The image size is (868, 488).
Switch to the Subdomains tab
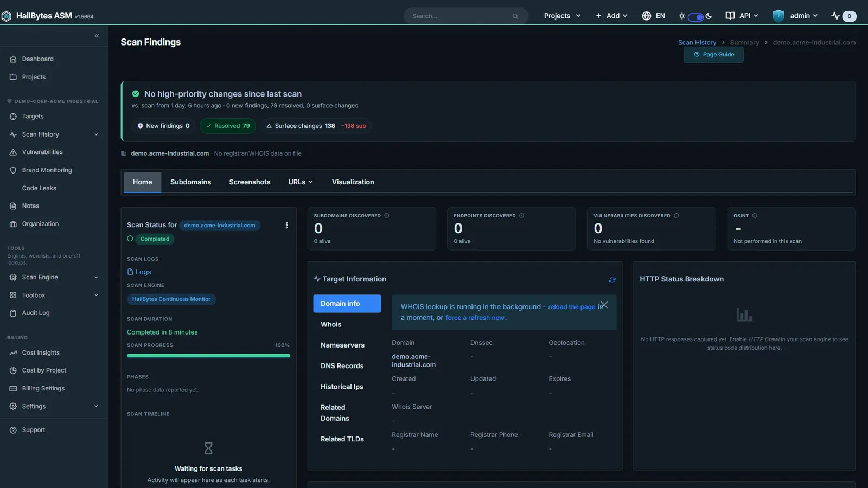[x=190, y=182]
